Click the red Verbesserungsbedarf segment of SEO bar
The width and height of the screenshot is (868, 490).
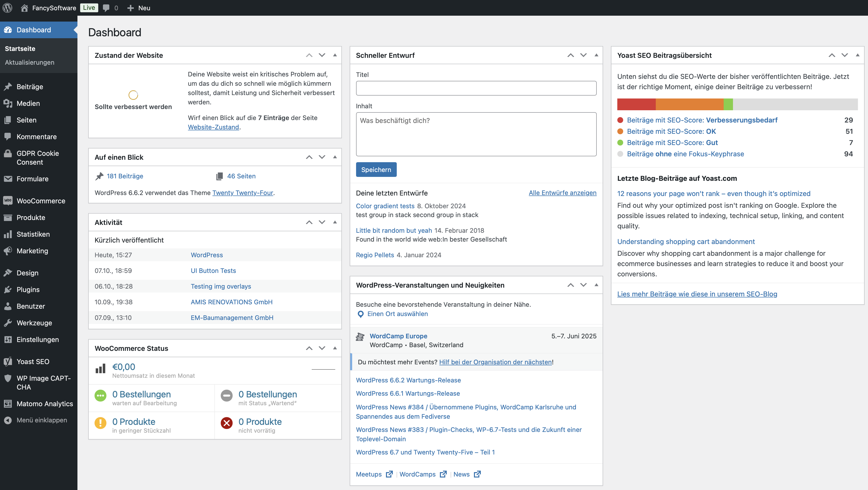[636, 104]
